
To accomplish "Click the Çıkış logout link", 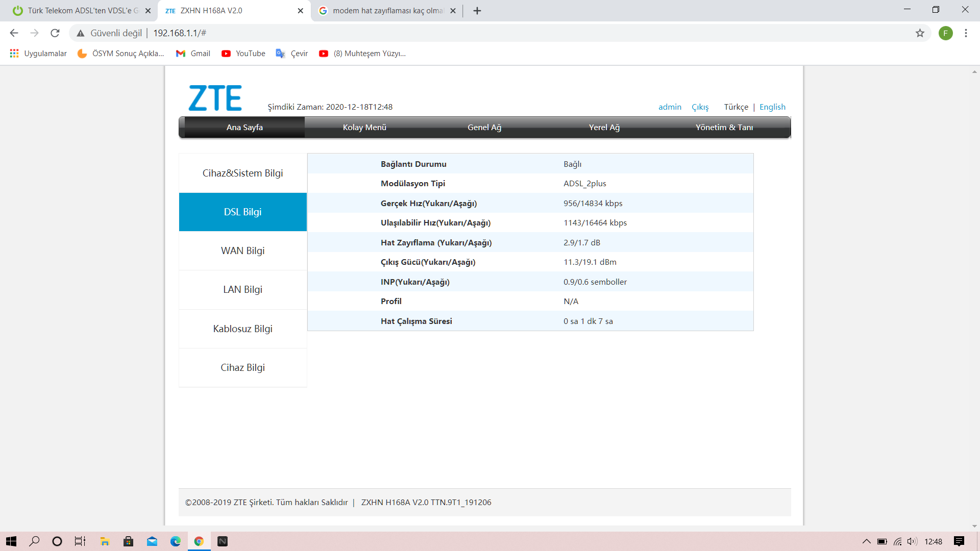I will click(700, 107).
